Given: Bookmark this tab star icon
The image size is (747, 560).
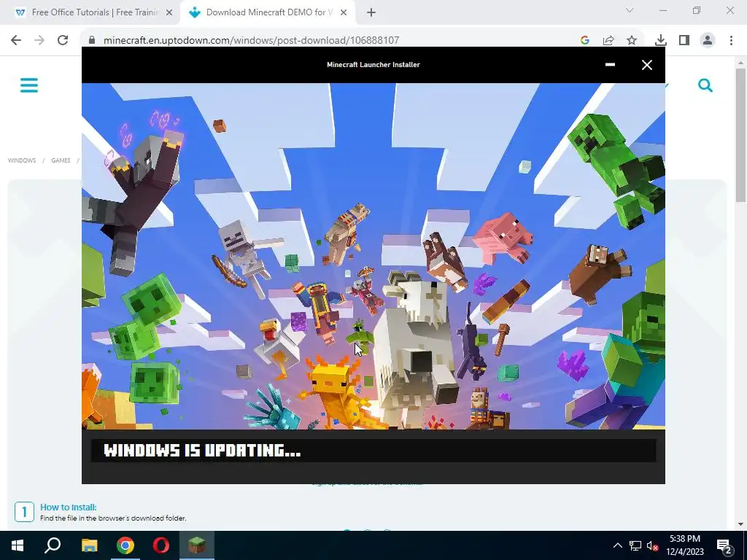Looking at the screenshot, I should pyautogui.click(x=632, y=41).
